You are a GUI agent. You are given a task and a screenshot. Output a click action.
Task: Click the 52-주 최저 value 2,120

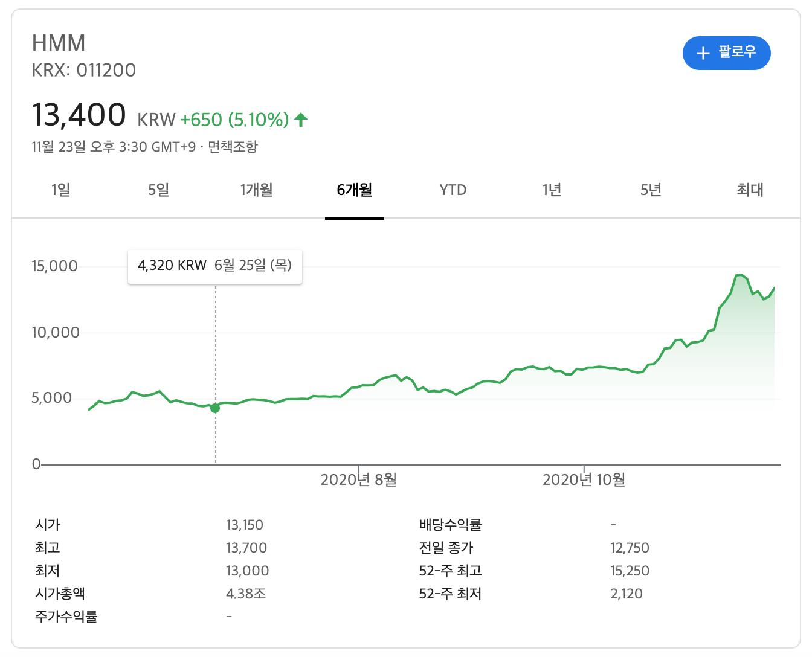click(x=627, y=594)
